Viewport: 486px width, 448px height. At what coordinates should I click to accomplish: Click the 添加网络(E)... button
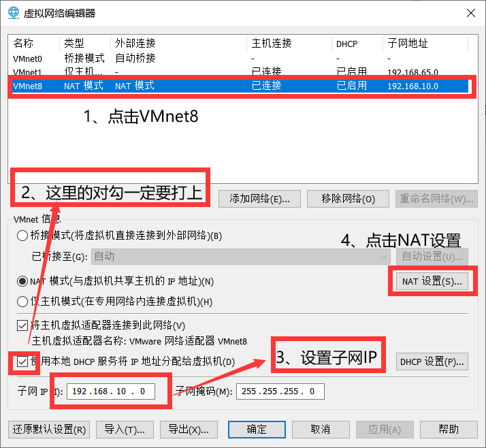tap(259, 199)
